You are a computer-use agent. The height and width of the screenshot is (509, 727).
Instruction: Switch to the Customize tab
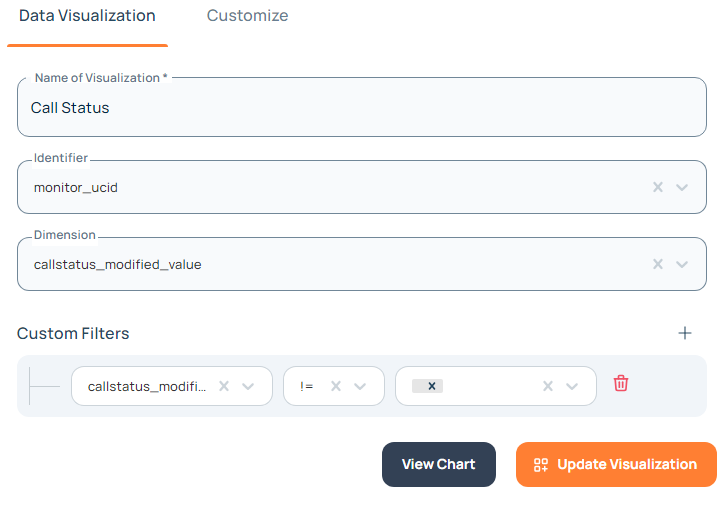click(247, 16)
